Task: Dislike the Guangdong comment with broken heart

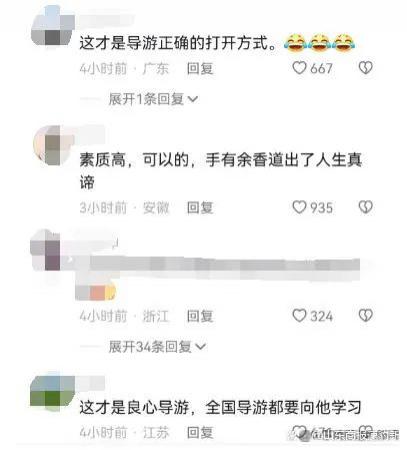Action: click(366, 68)
